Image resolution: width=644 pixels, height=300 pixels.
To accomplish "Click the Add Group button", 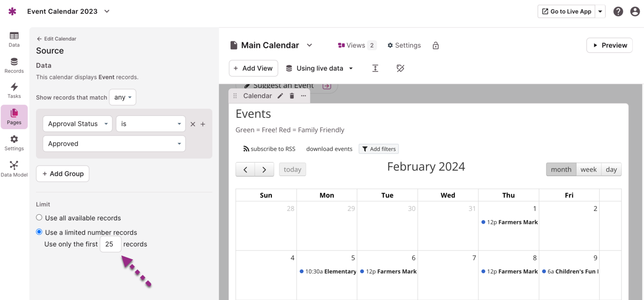I will tap(62, 173).
